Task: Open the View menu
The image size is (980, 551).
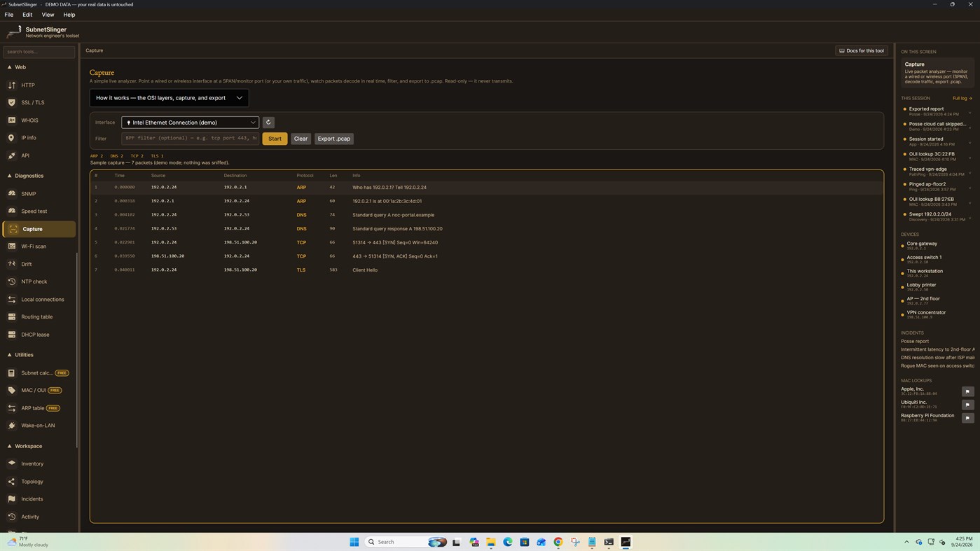Action: click(x=48, y=15)
